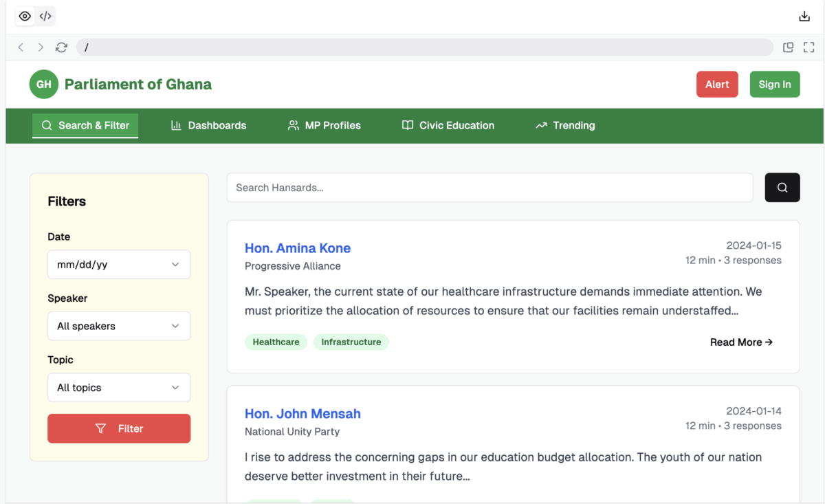
Task: Click the 2024-01-15 date text
Action: [754, 245]
